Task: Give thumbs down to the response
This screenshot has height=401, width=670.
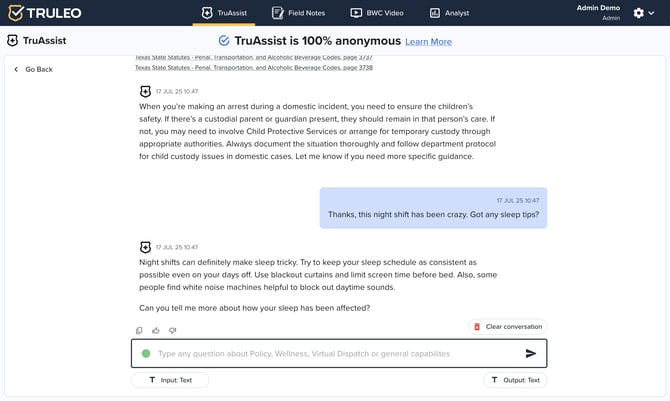Action: pos(172,330)
